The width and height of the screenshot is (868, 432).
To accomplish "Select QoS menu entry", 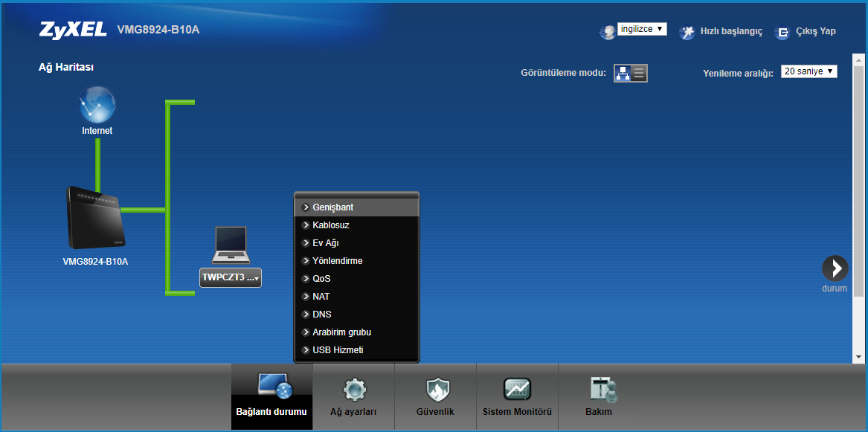I will pos(356,279).
